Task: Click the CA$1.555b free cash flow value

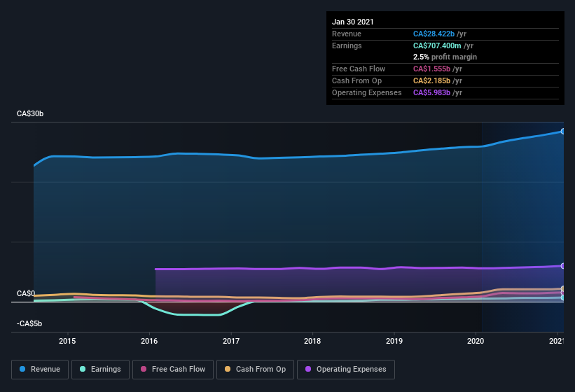Action: pyautogui.click(x=431, y=69)
